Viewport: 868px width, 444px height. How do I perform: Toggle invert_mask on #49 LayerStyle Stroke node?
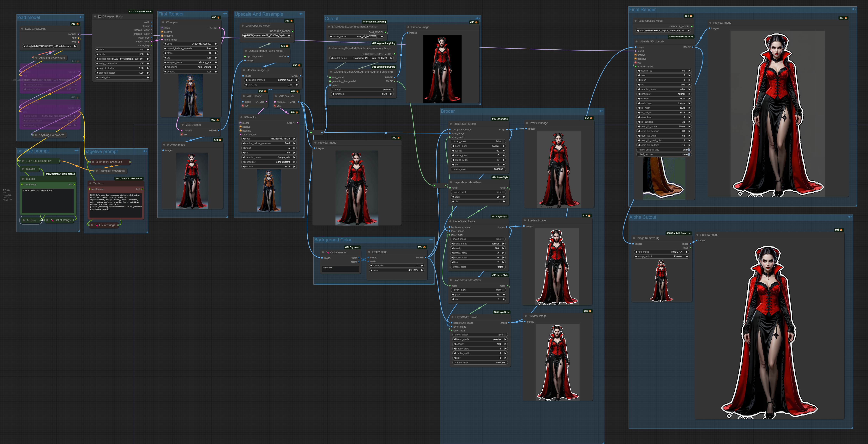coord(479,141)
